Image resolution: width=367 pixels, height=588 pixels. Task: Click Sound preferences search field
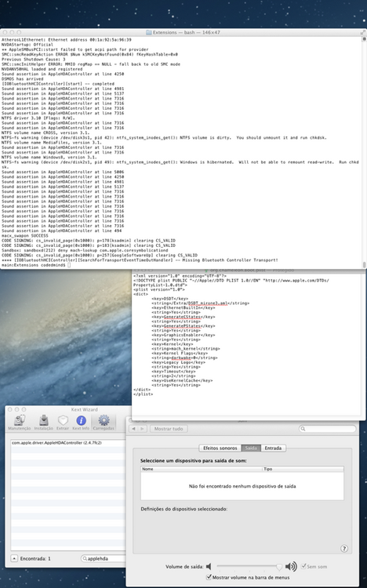pos(327,429)
